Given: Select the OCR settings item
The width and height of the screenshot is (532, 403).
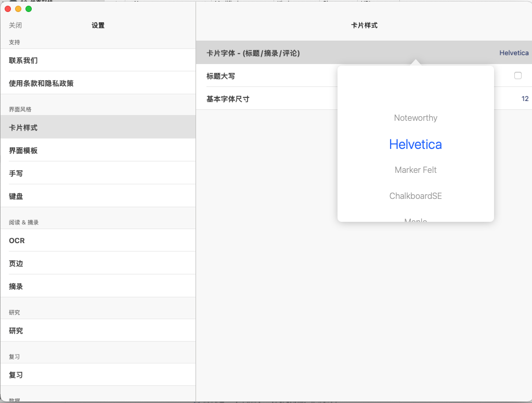Looking at the screenshot, I should coord(17,241).
